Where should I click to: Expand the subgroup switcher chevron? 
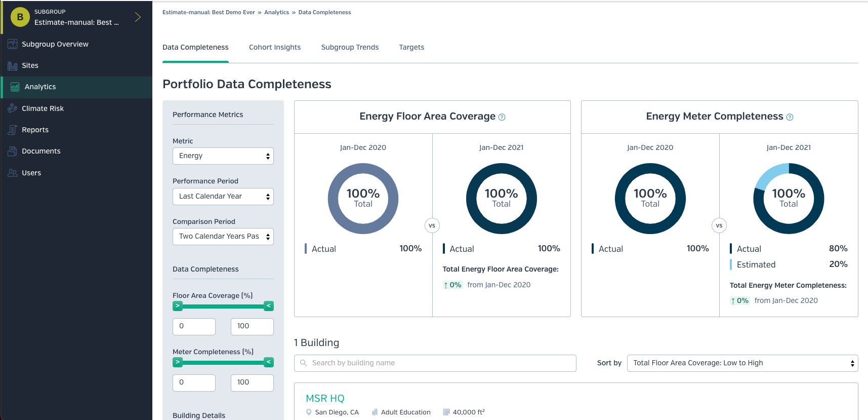138,17
